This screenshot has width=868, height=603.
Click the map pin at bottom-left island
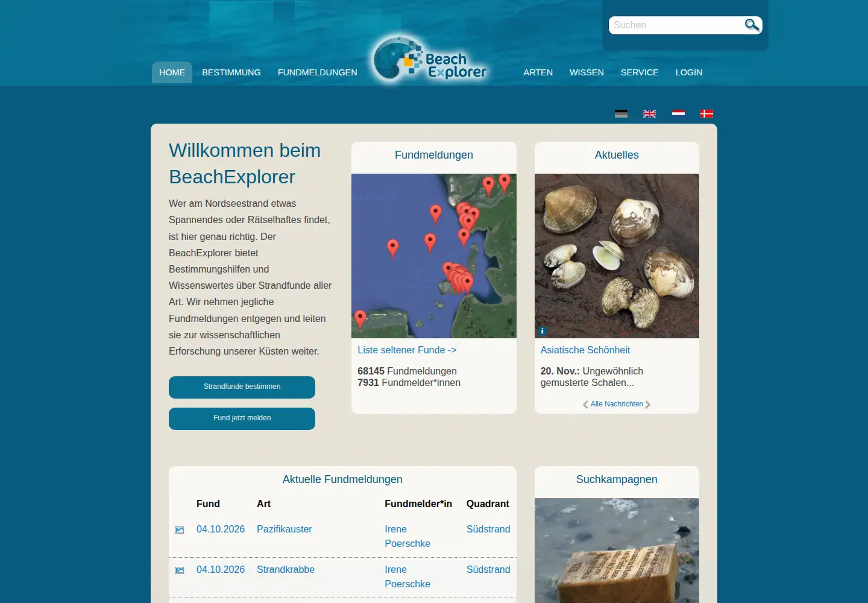point(360,318)
